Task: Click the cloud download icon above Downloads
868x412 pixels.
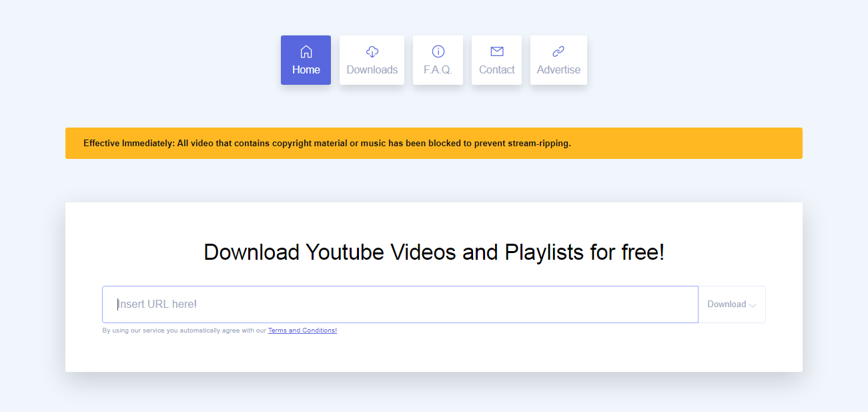Action: click(372, 51)
